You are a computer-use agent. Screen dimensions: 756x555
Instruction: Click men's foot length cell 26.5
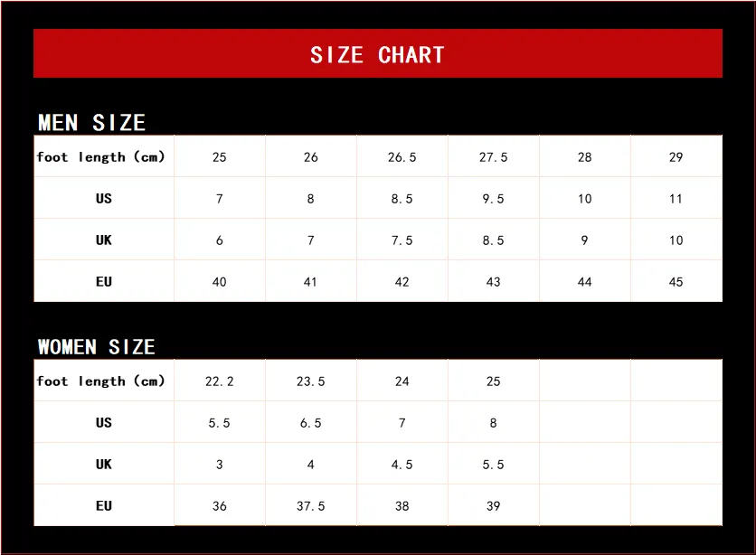(402, 157)
